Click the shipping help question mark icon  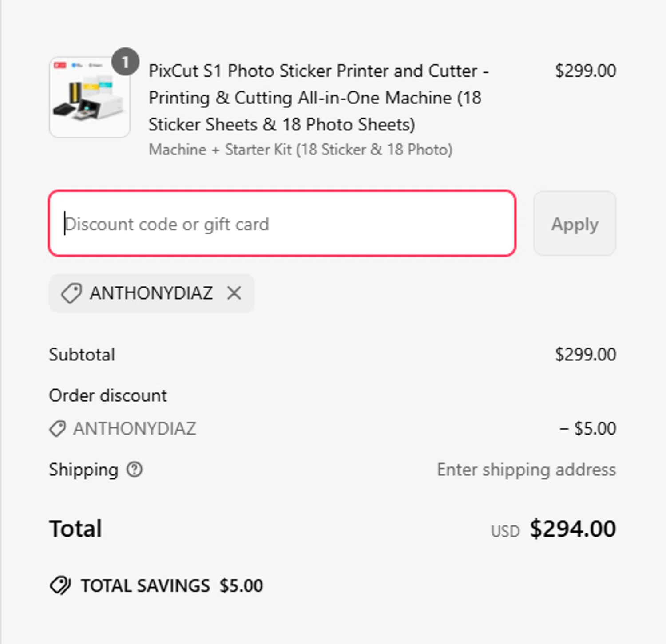134,470
